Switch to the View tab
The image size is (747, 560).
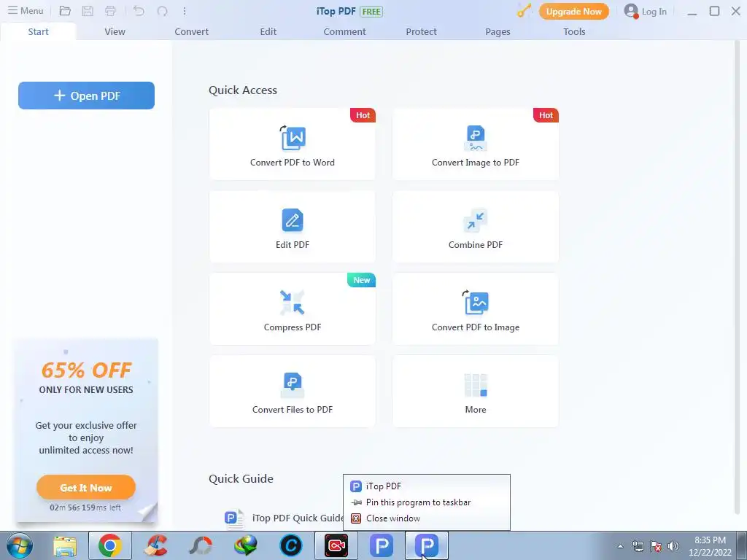click(x=115, y=31)
